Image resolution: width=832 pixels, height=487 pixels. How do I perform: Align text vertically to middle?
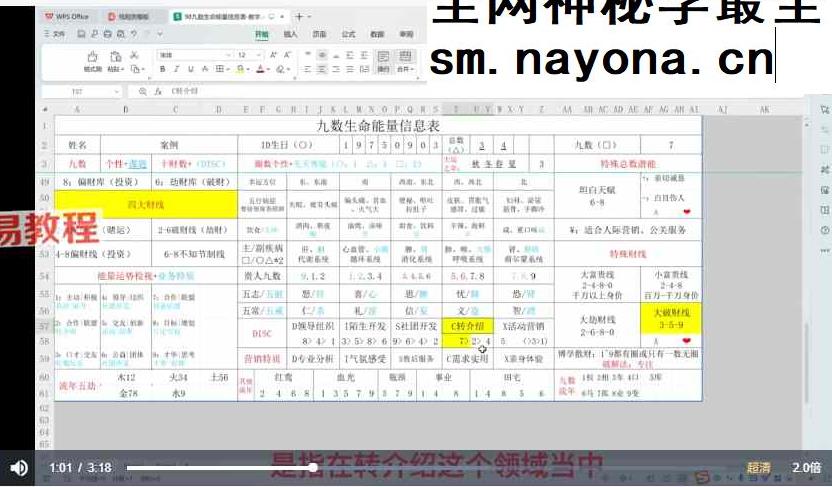tap(322, 55)
